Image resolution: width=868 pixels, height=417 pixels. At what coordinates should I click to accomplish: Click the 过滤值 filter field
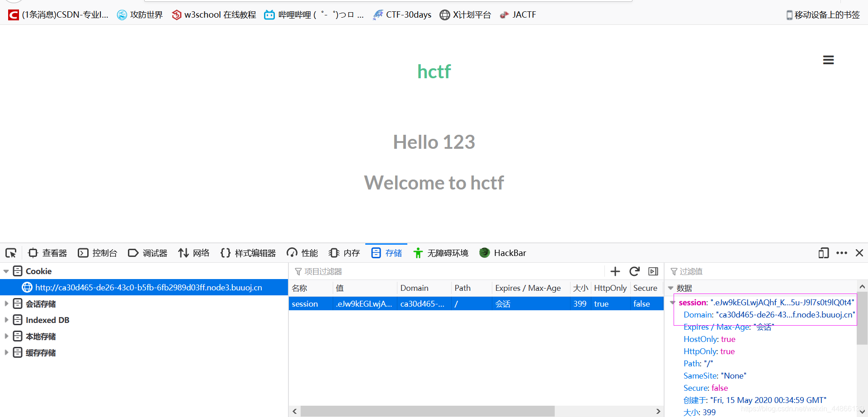pyautogui.click(x=766, y=271)
